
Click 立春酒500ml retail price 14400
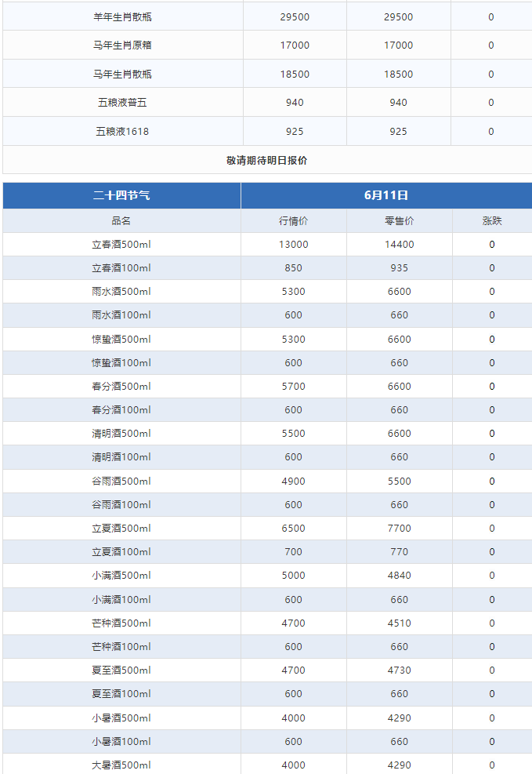click(400, 245)
